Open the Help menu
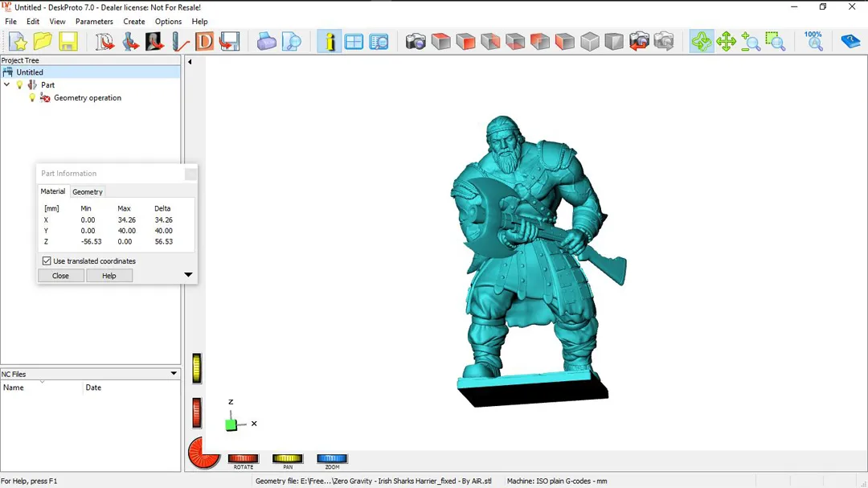The image size is (868, 488). pos(199,22)
